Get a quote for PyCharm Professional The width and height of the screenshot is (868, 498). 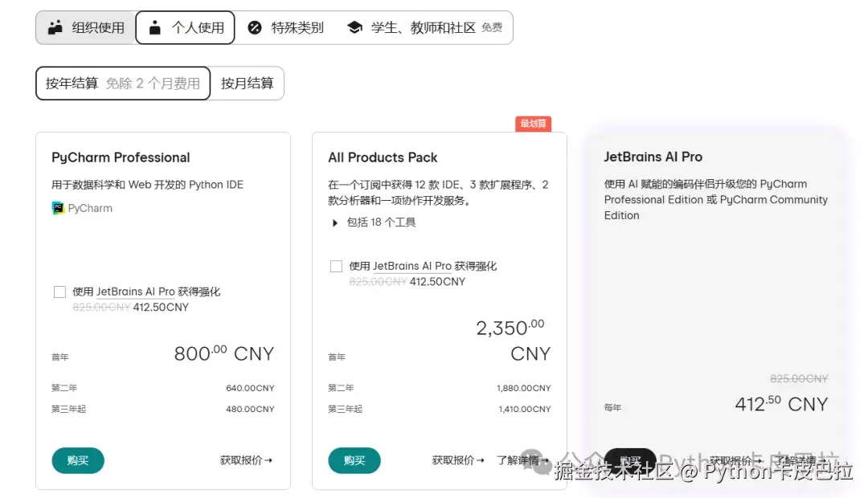(246, 460)
